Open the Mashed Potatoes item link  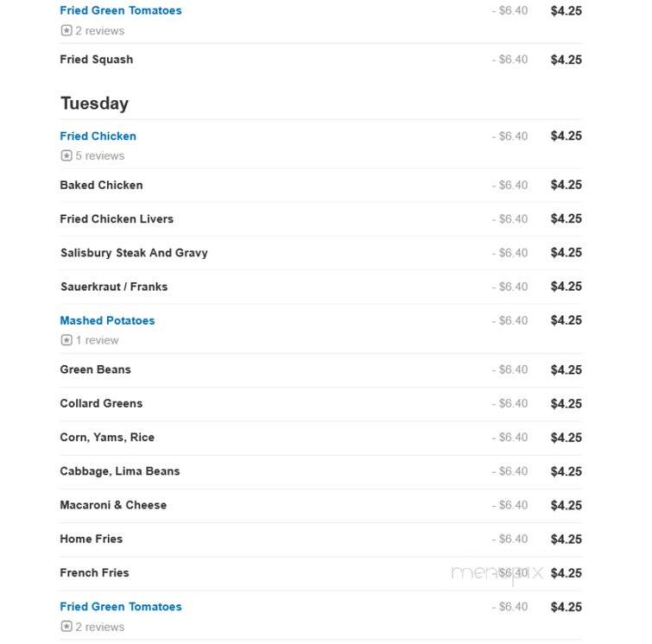pos(107,320)
